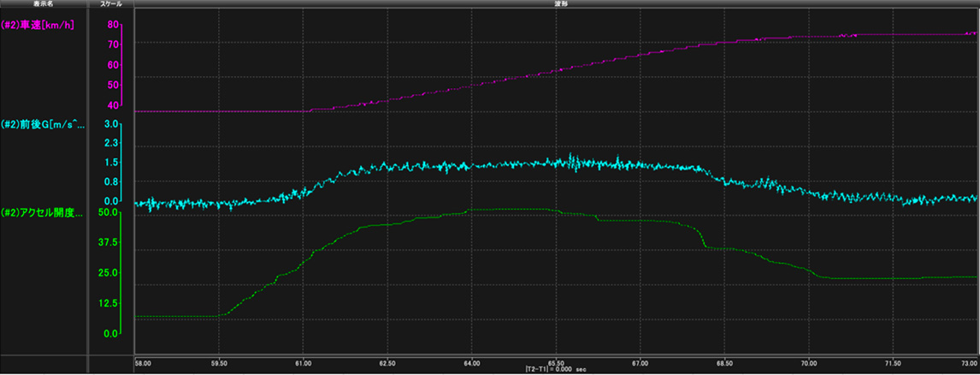Click the green accelerator scale axis

pyautogui.click(x=123, y=272)
